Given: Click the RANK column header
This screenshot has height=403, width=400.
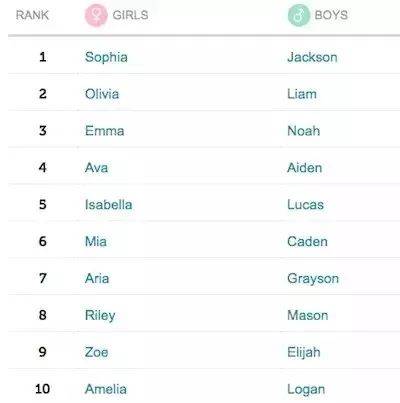Looking at the screenshot, I should (x=32, y=15).
